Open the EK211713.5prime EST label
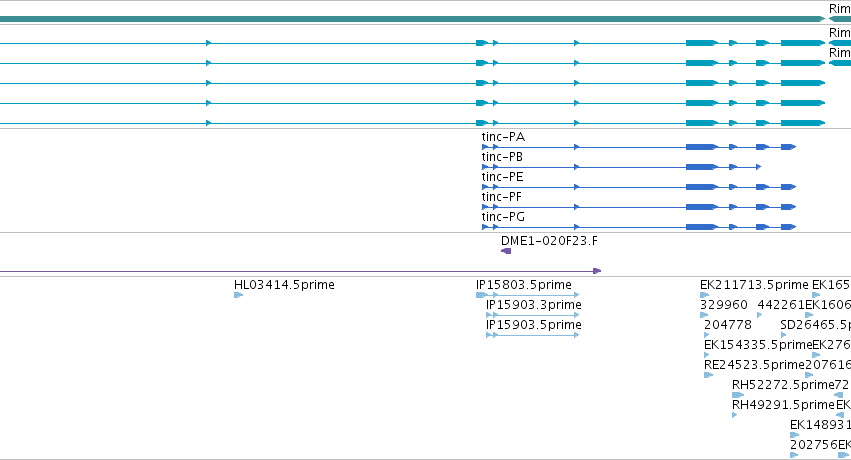Screen dimensions: 851x460 click(x=754, y=285)
